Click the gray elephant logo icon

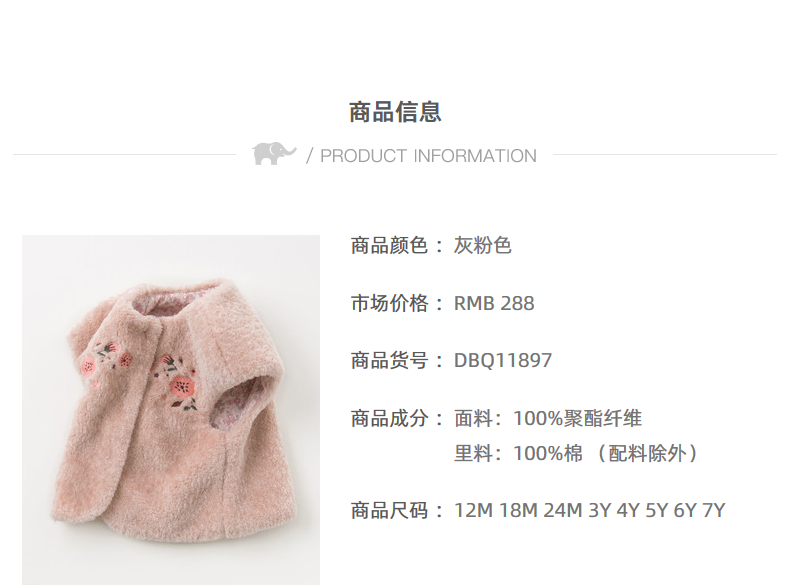pos(274,153)
